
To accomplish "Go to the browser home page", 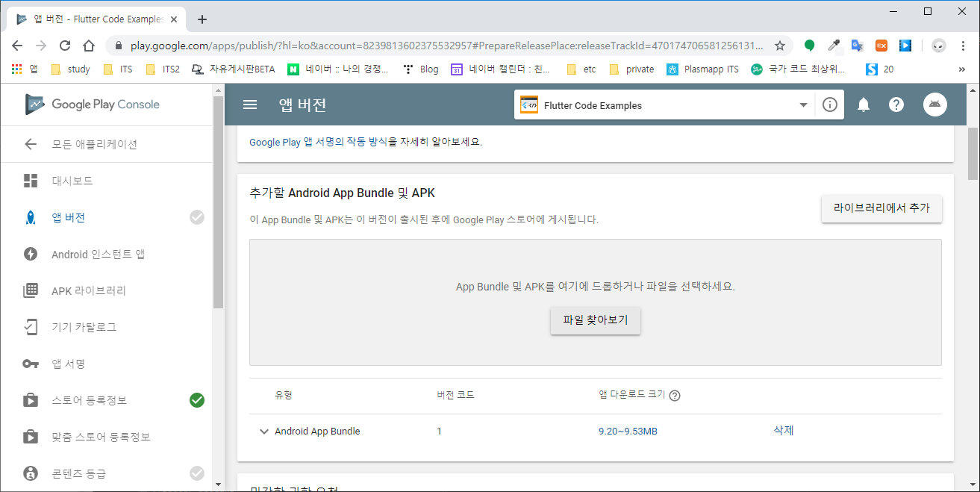I will 89,46.
